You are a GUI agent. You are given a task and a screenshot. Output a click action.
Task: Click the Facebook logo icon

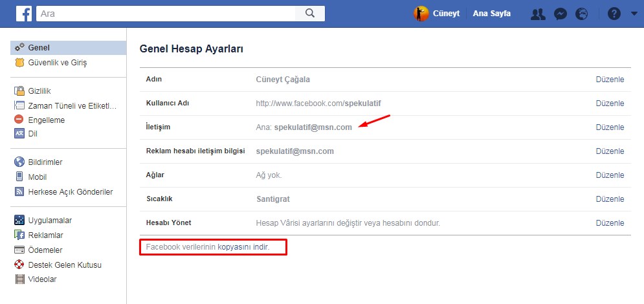pos(24,13)
